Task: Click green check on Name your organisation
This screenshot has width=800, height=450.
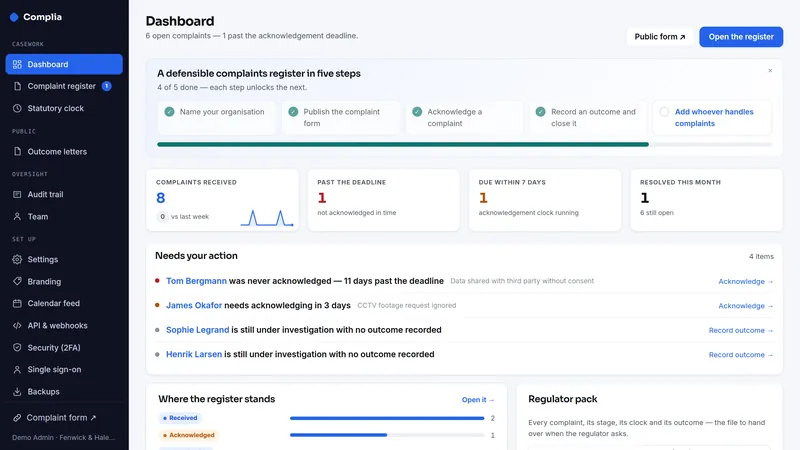Action: pos(169,112)
